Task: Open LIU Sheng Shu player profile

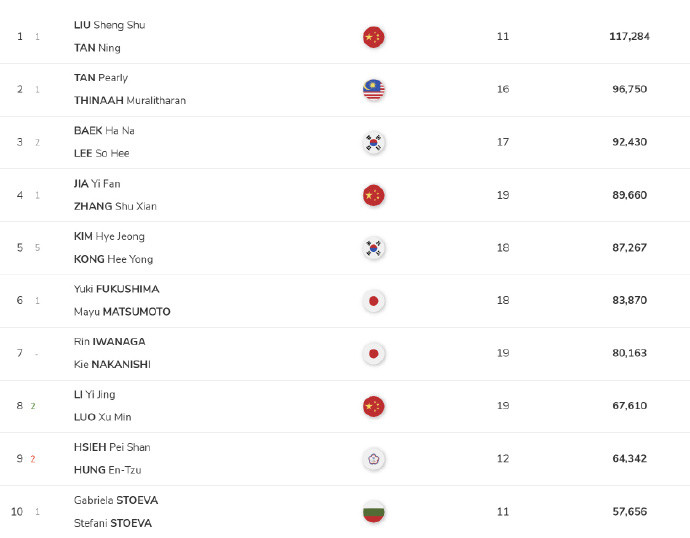Action: pyautogui.click(x=109, y=25)
